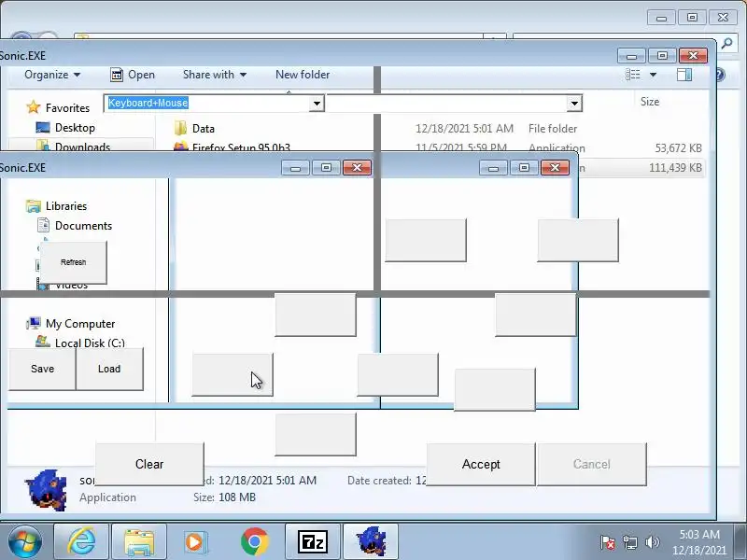747x560 pixels.
Task: Click the Favorites star icon
Action: click(x=33, y=107)
